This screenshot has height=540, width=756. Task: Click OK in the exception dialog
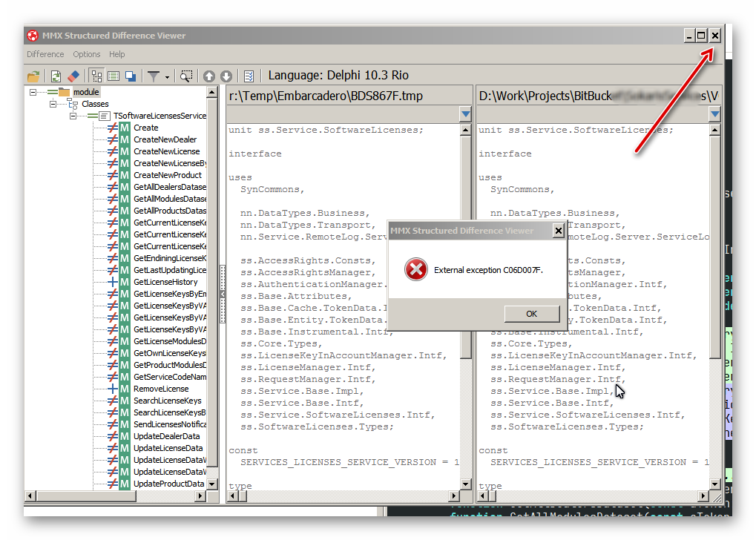(532, 314)
